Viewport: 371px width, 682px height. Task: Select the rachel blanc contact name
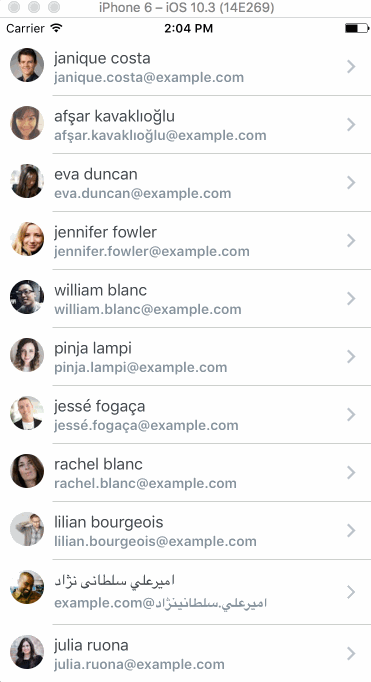tap(98, 464)
